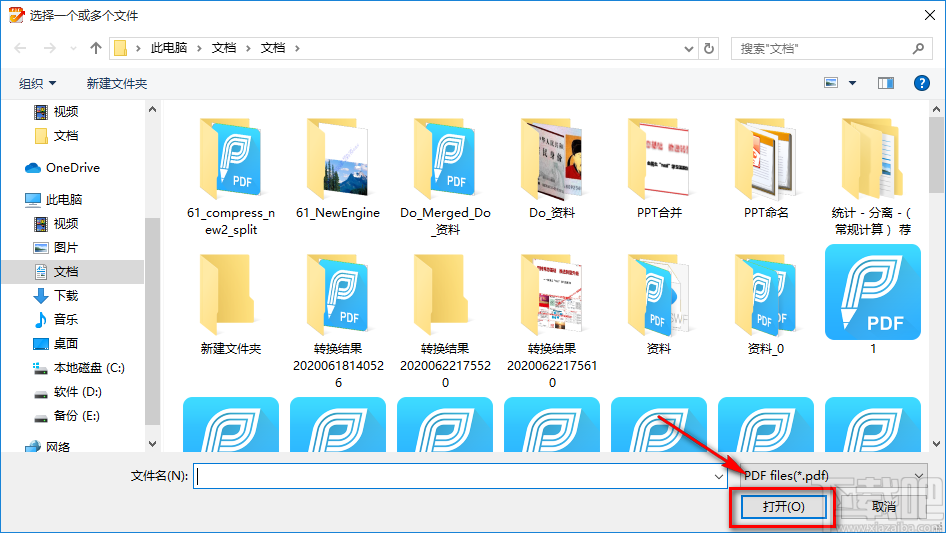Select the Do_Merged_Do_资料 folder
946x533 pixels.
click(445, 178)
